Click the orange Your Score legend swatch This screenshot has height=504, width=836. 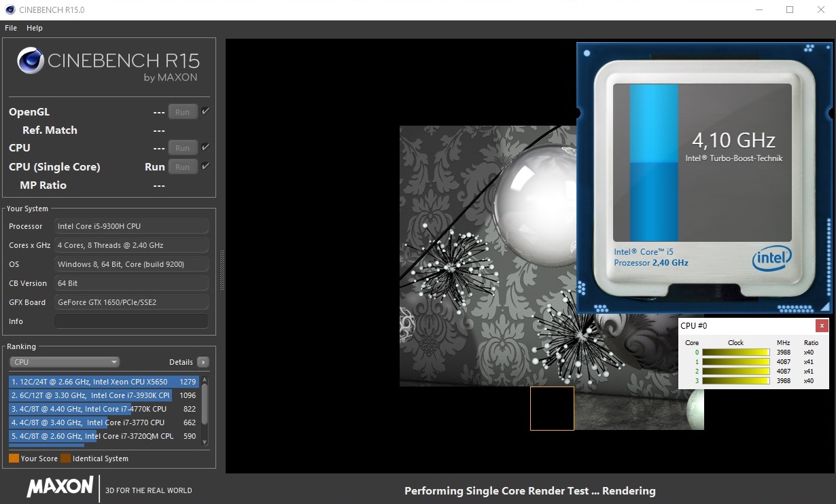click(x=14, y=458)
